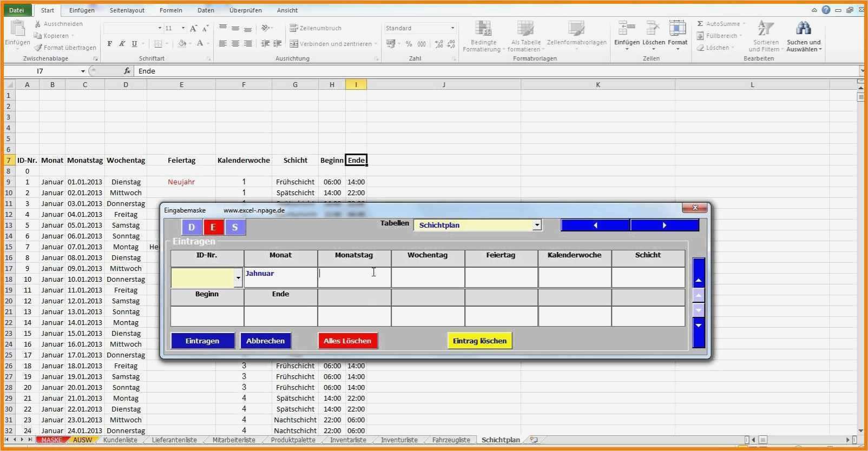Expand the ID-Nr. dropdown in Eingabemaske
The height and width of the screenshot is (451, 868).
pyautogui.click(x=238, y=278)
